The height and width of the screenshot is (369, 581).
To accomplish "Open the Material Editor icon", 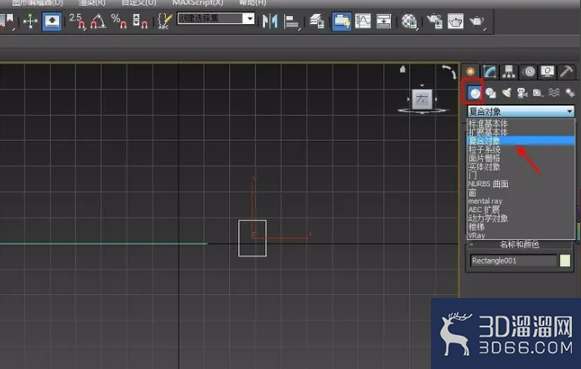I will (x=409, y=21).
